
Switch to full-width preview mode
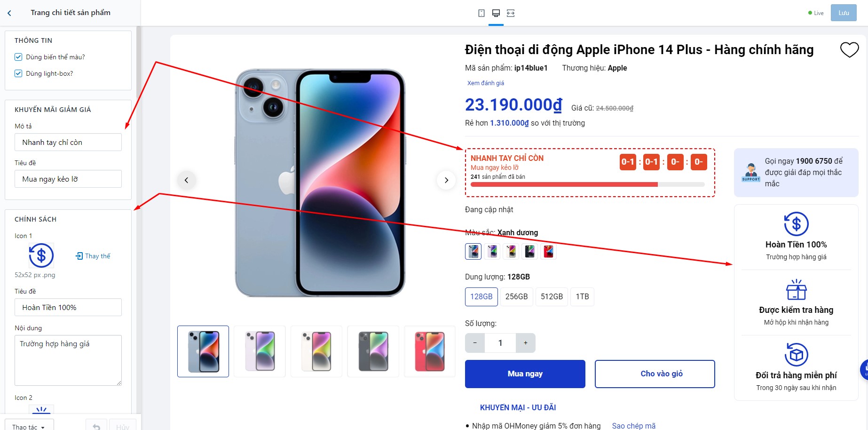coord(511,13)
